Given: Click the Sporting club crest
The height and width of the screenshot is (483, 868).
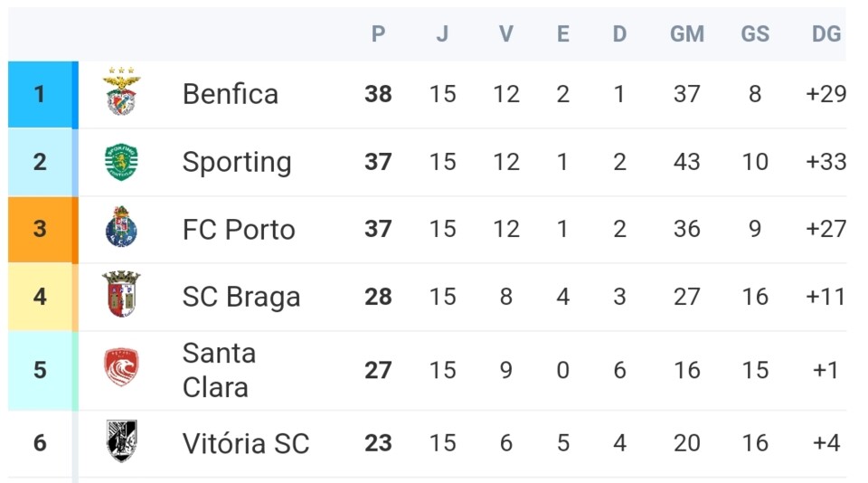Looking at the screenshot, I should point(121,162).
